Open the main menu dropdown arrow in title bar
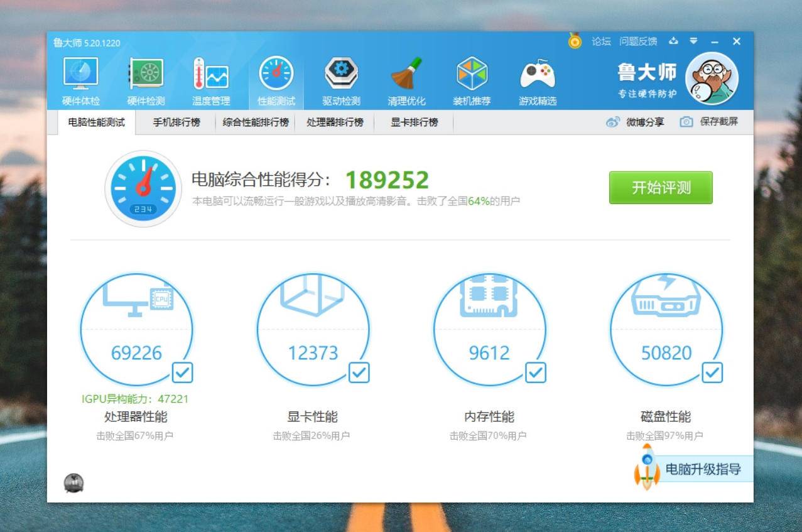The height and width of the screenshot is (532, 802). click(x=694, y=41)
